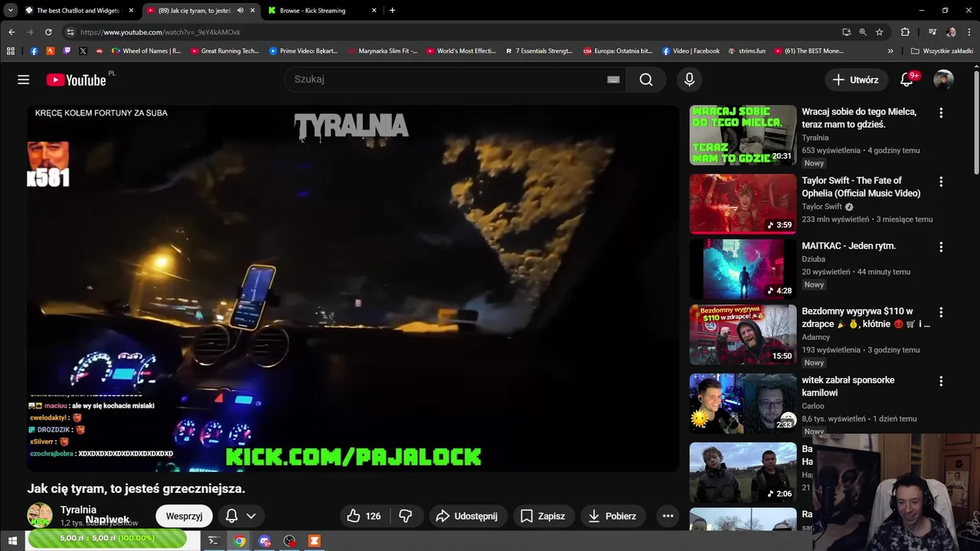
Task: Click the YouTube page scrollbar
Action: (x=976, y=122)
